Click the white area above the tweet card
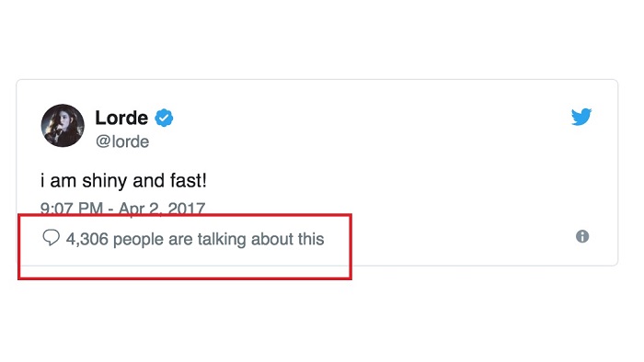This screenshot has width=644, height=362. (x=322, y=39)
